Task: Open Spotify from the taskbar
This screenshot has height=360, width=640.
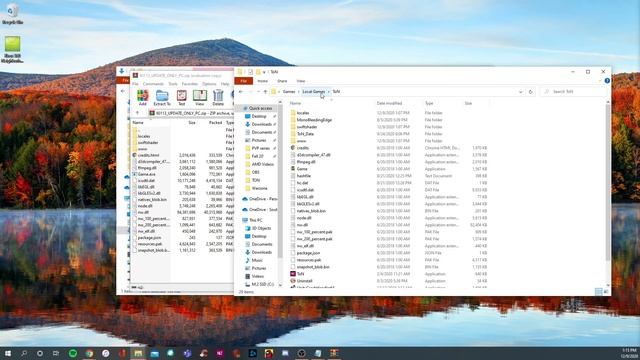Action: pyautogui.click(x=73, y=353)
